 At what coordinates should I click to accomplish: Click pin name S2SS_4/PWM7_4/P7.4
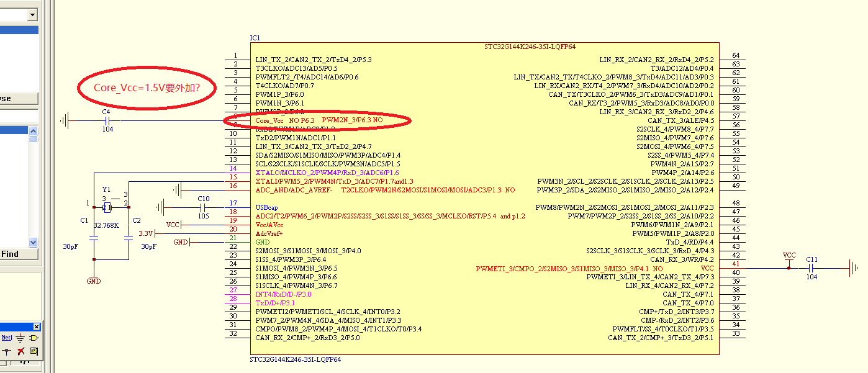(x=680, y=155)
